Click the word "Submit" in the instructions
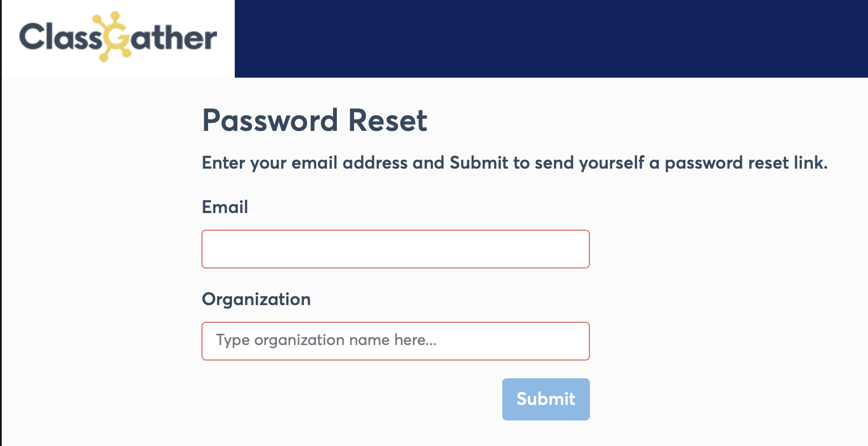This screenshot has width=868, height=446. (478, 163)
